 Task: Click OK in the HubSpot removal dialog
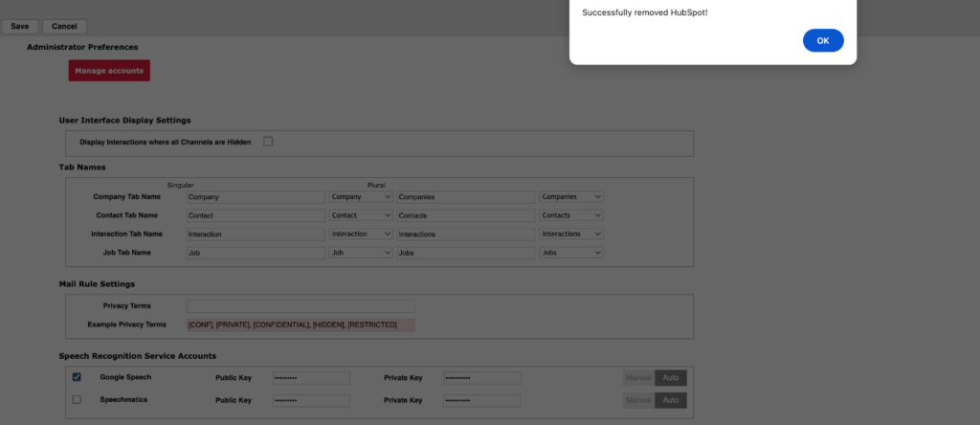(823, 40)
